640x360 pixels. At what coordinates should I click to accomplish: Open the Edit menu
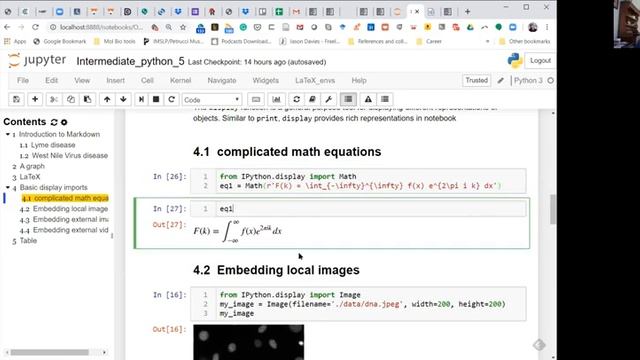pyautogui.click(x=51, y=80)
